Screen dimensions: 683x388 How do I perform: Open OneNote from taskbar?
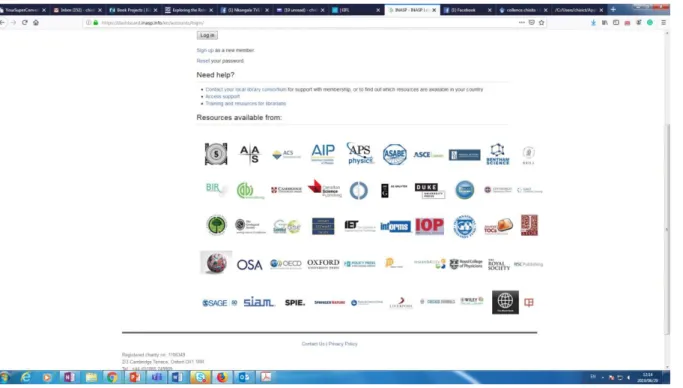pyautogui.click(x=69, y=377)
